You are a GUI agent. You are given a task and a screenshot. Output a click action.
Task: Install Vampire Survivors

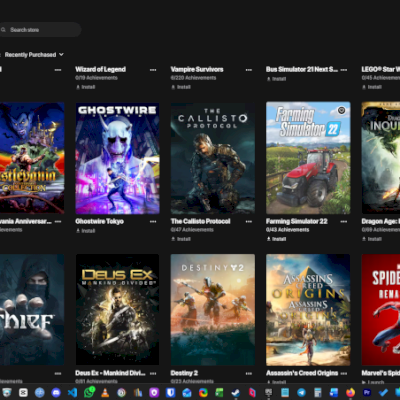click(181, 87)
